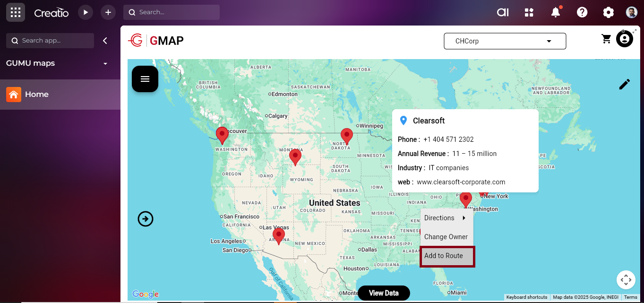The height and width of the screenshot is (303, 644).
Task: Open the map Terms link
Action: (631, 297)
